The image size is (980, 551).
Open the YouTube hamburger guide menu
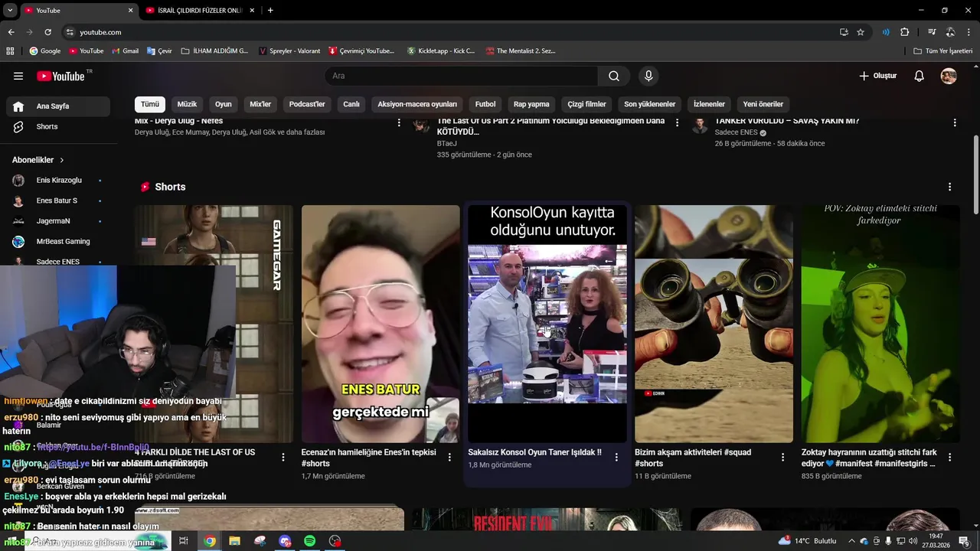coord(18,76)
